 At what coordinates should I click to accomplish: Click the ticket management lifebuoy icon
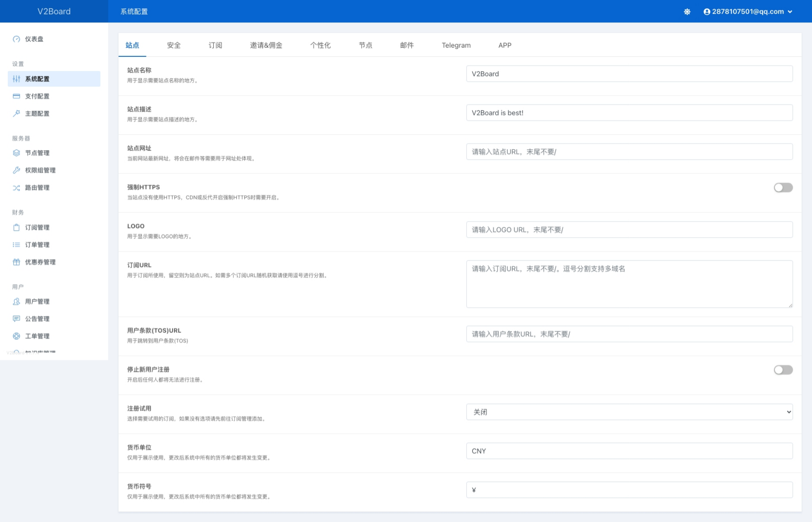[16, 336]
